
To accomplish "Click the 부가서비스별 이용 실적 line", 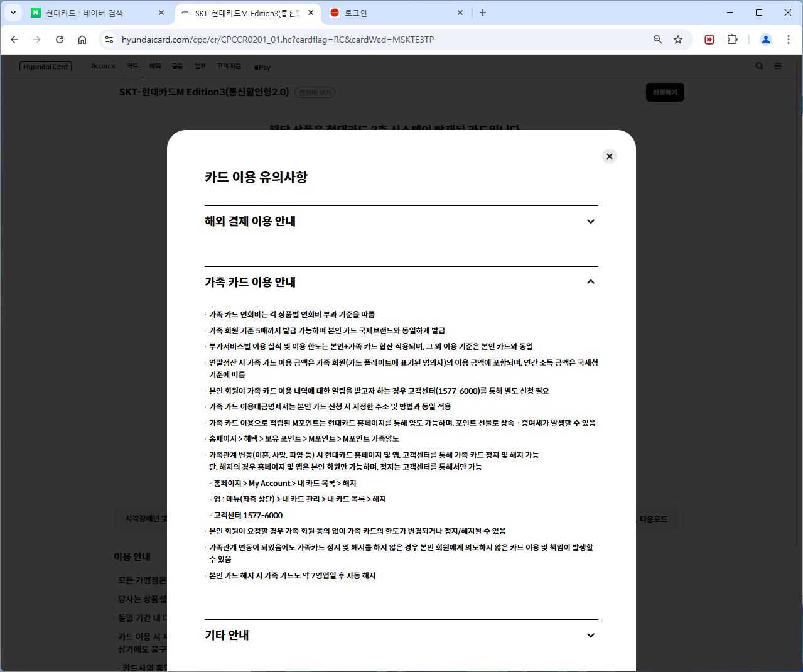I will coord(371,346).
